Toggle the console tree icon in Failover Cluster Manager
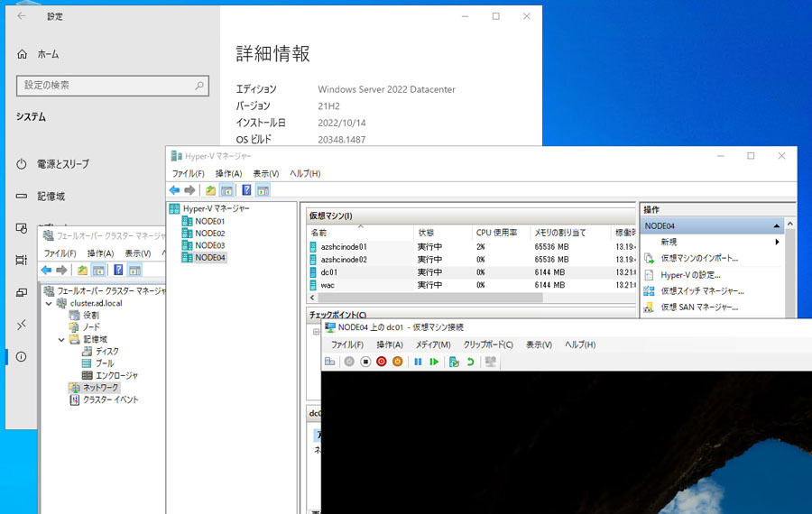Image resolution: width=812 pixels, height=514 pixels. (x=98, y=271)
